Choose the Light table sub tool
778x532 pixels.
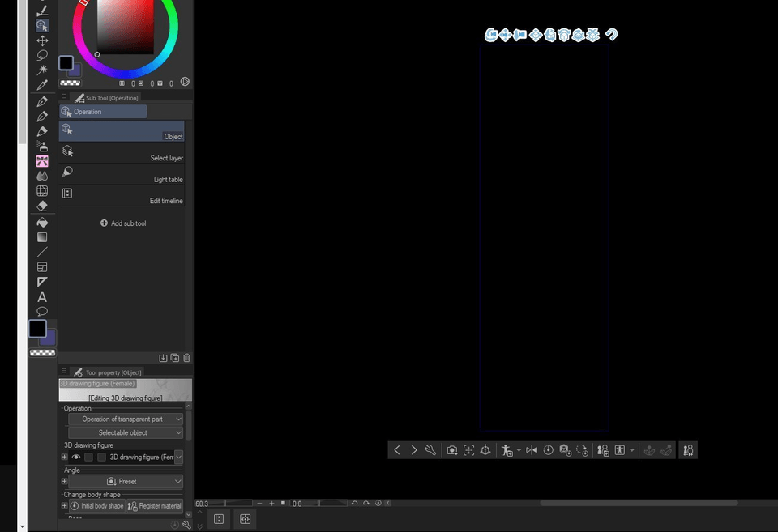point(122,174)
